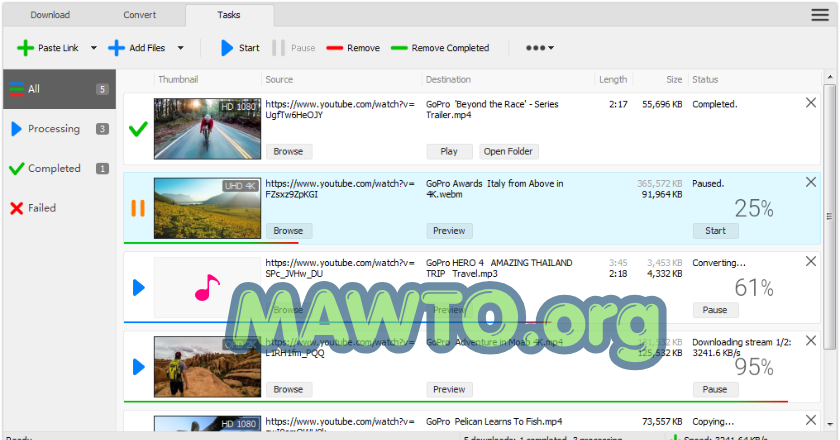Pause the THAILAND TRIP converting task
This screenshot has height=440, width=840.
pos(715,310)
